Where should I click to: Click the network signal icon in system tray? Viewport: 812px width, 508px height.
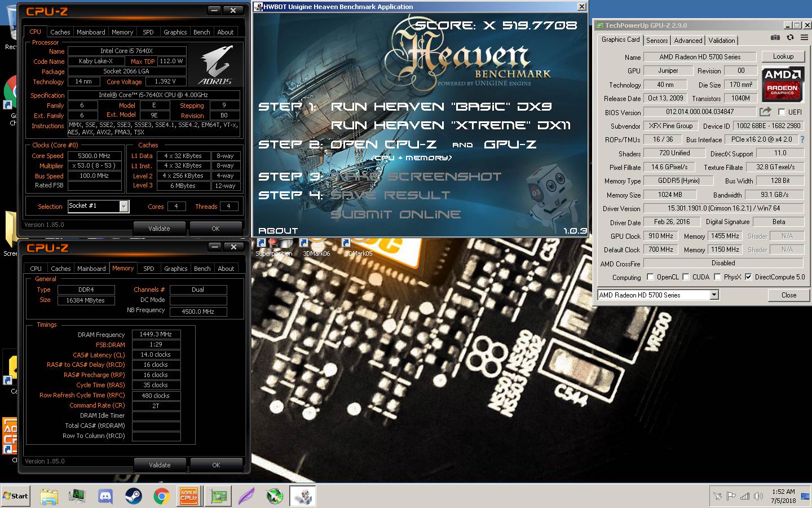pyautogui.click(x=745, y=496)
